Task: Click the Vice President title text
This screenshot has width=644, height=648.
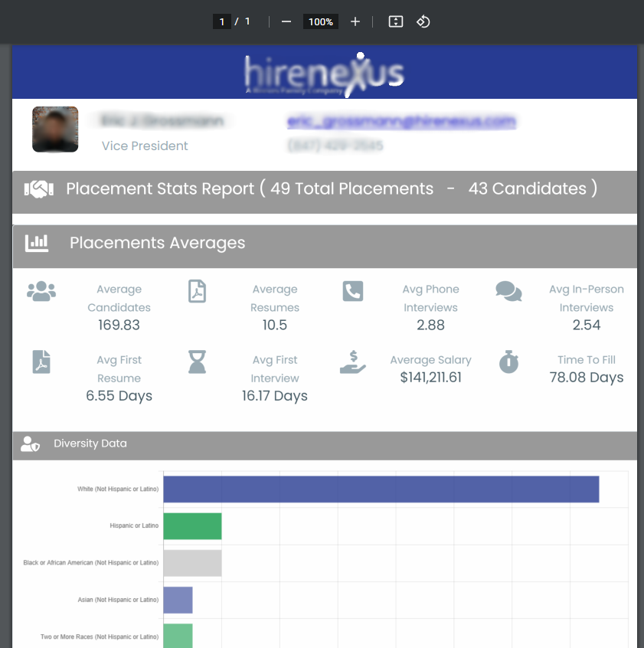Action: (x=145, y=146)
